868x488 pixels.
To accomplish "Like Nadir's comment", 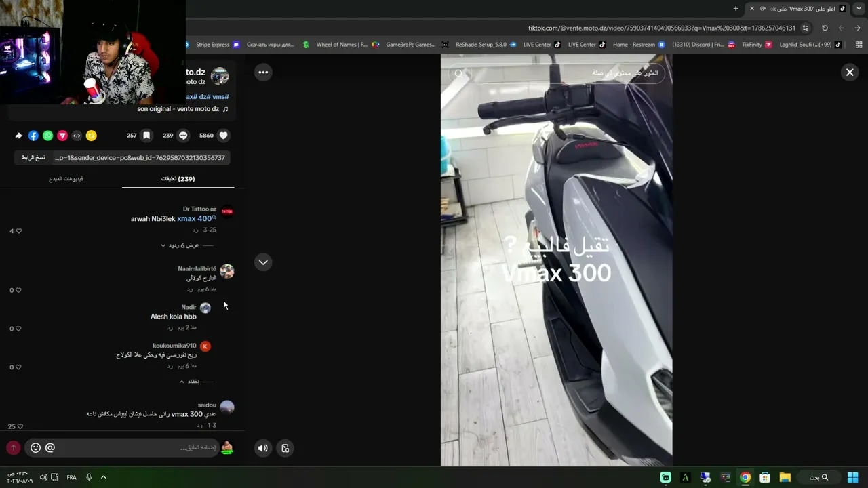I will pyautogui.click(x=18, y=329).
